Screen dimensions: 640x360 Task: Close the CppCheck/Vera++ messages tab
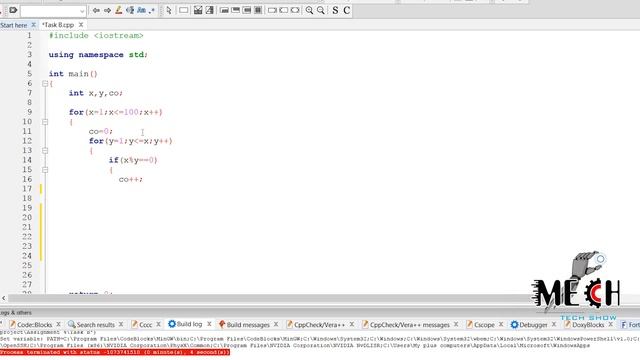[x=456, y=324]
